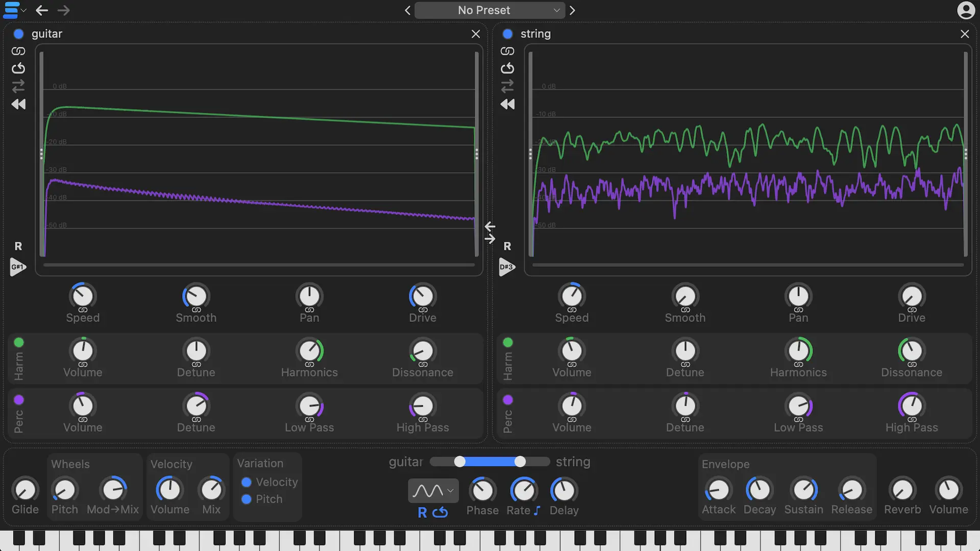Click the LFO Phase knob
Image resolution: width=980 pixels, height=551 pixels.
tap(482, 491)
